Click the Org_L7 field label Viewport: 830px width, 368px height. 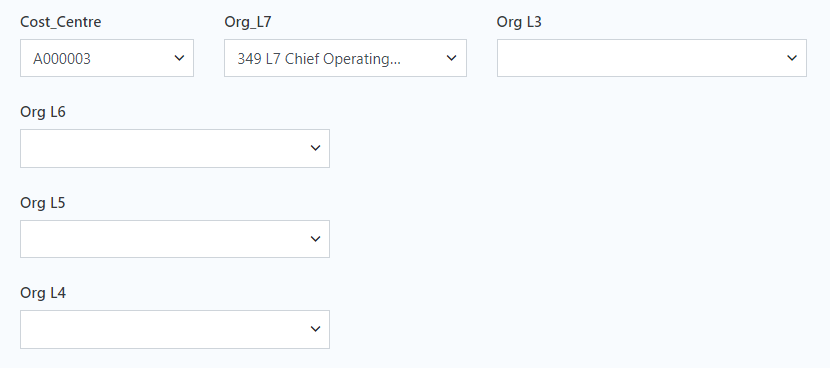coord(248,22)
